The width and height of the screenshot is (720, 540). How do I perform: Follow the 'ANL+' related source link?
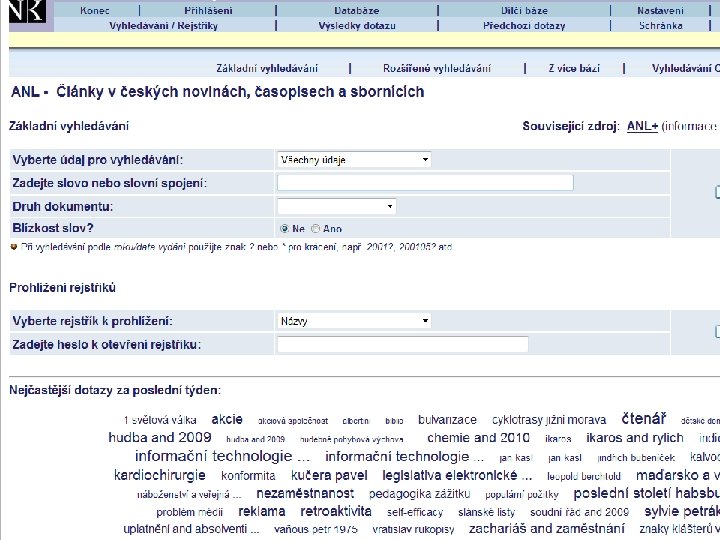642,126
